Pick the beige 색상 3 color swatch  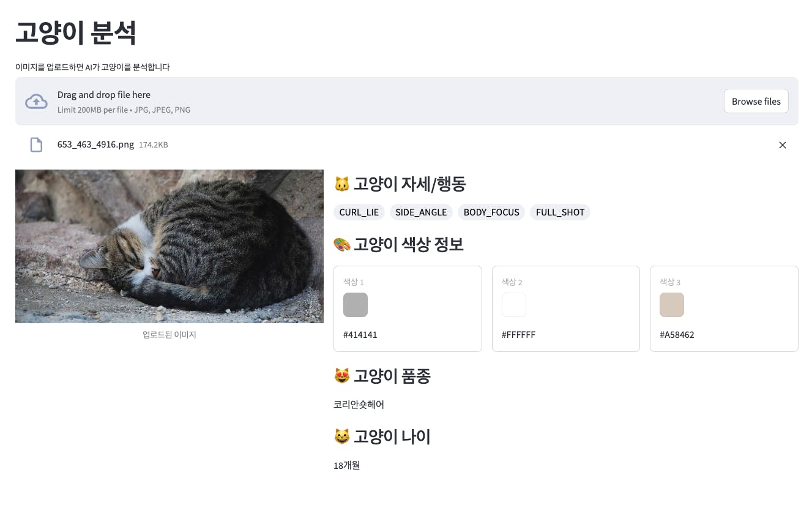pos(672,305)
